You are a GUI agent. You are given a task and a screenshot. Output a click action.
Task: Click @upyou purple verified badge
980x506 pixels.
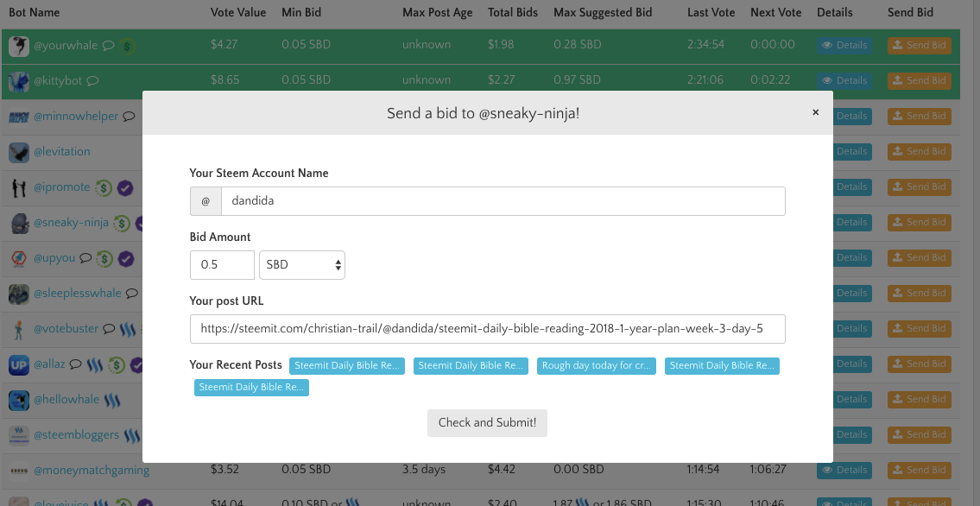click(x=126, y=259)
